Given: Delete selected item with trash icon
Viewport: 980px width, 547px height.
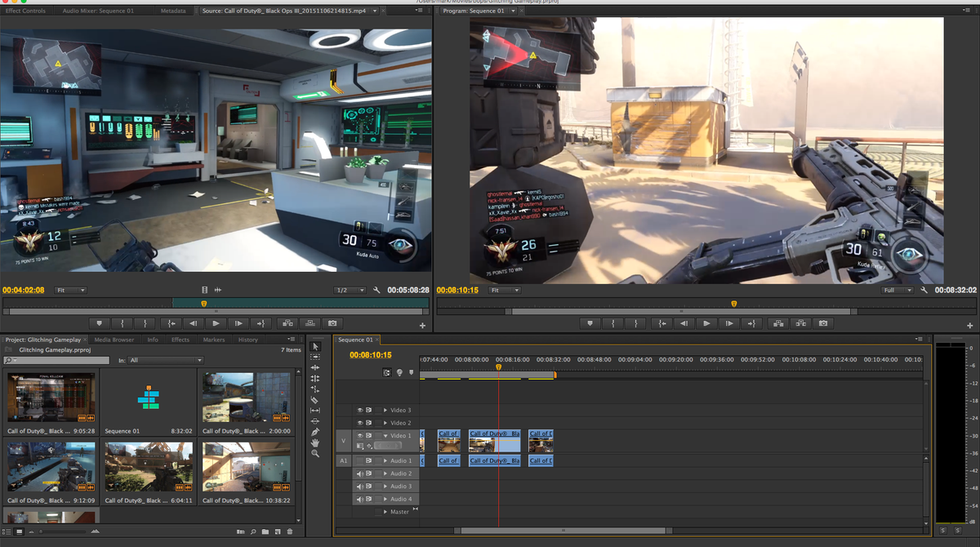Looking at the screenshot, I should 289,531.
